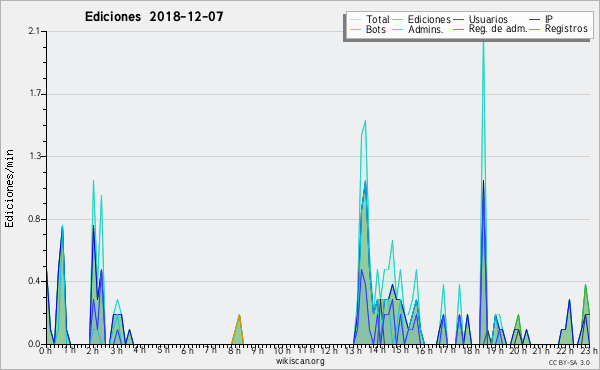Click the green Ediciones peak near 23 h
Image resolution: width=600 pixels, height=370 pixels.
click(x=585, y=285)
